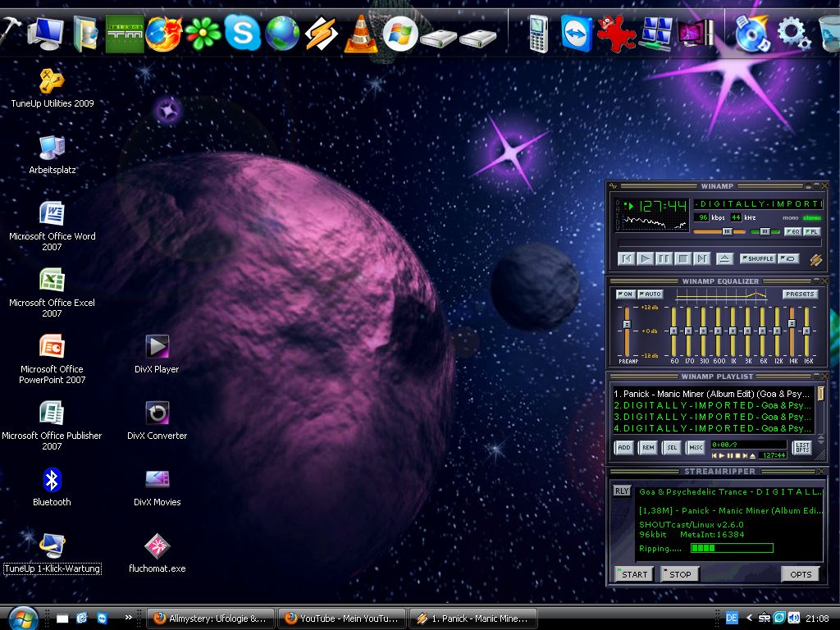Open playlist MISC menu
Screen dimensions: 840x630
tap(696, 447)
